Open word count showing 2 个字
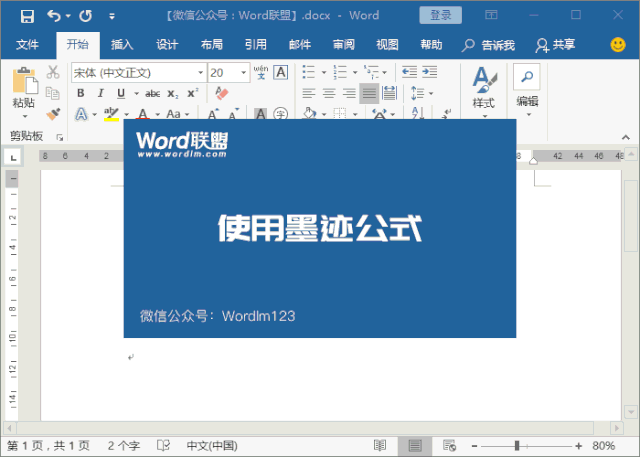640x457 pixels. pyautogui.click(x=124, y=446)
